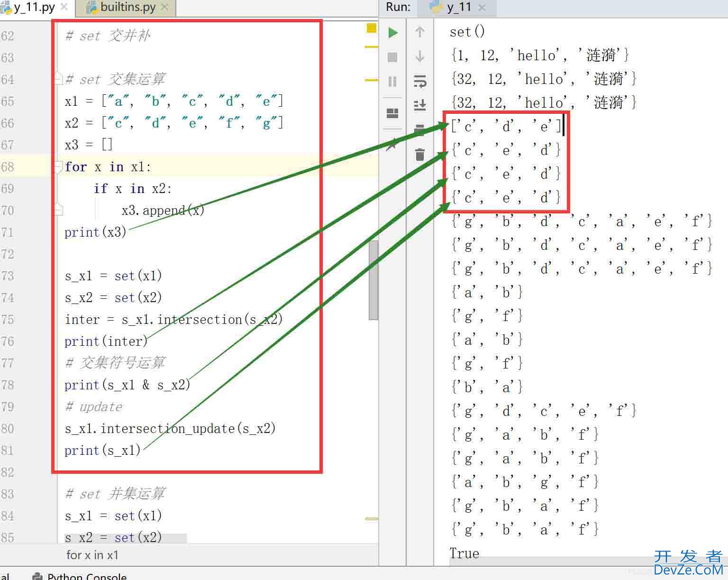Jump to the first yellow warning stripe marker
This screenshot has height=580, width=728.
[372, 46]
